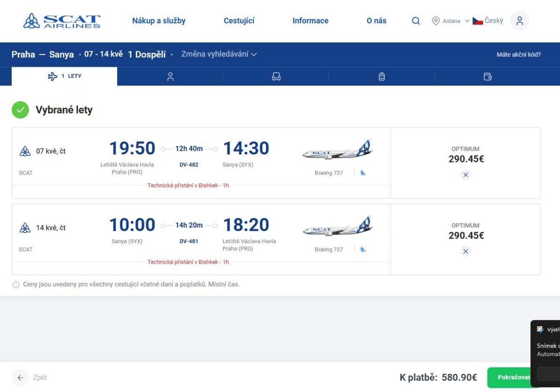The width and height of the screenshot is (560, 392).
Task: Expand Změna vyhledávání dropdown
Action: pos(219,54)
